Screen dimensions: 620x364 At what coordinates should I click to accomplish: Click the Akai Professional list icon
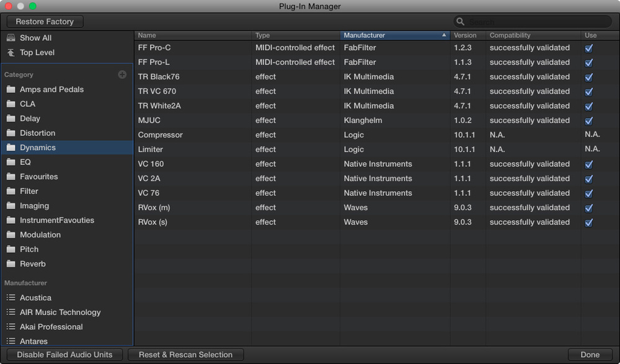click(11, 327)
